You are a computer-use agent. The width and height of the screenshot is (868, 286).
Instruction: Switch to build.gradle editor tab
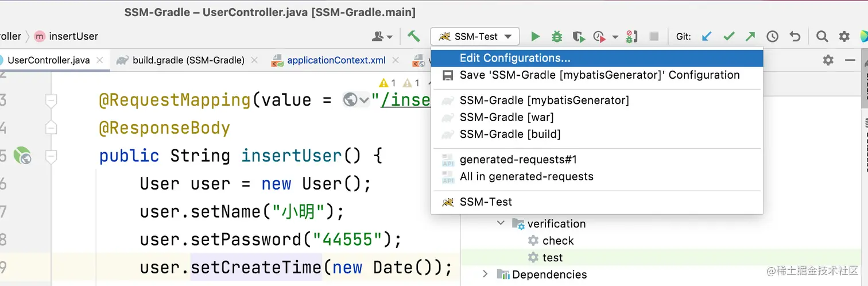[188, 60]
